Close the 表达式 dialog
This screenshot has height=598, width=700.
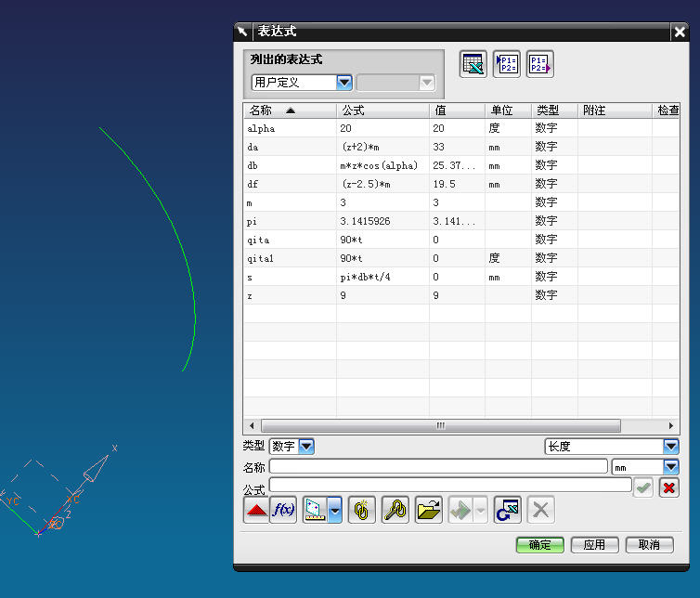click(680, 32)
